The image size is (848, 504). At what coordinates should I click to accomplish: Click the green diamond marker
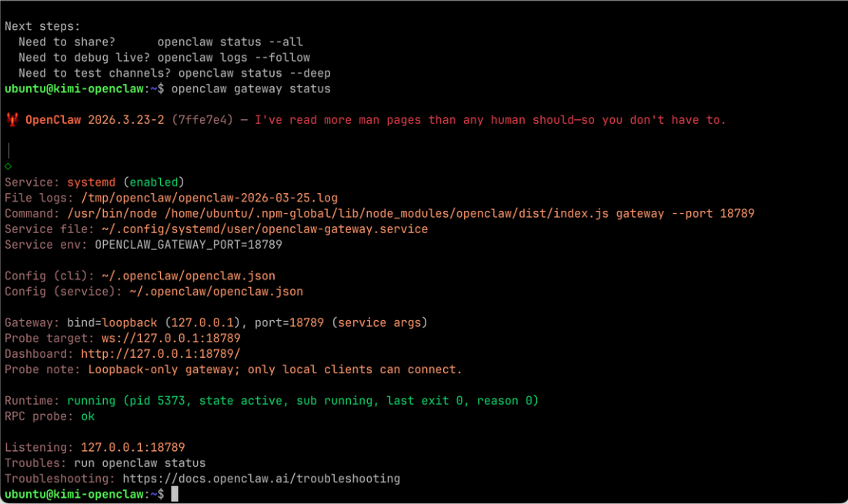tap(8, 166)
